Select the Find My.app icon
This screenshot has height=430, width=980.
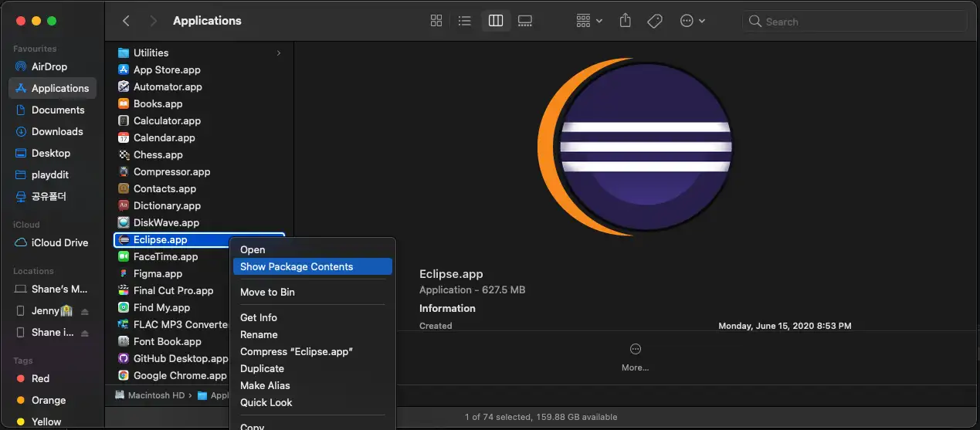coord(124,307)
